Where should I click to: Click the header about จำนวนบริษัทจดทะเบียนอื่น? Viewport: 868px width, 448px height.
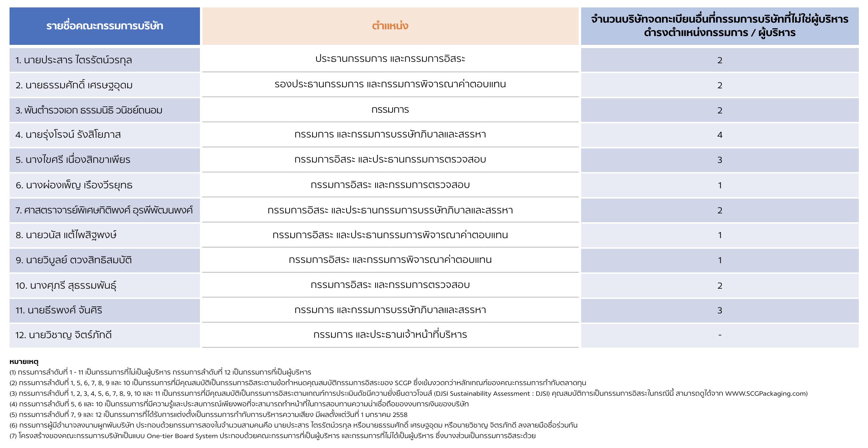click(x=720, y=26)
